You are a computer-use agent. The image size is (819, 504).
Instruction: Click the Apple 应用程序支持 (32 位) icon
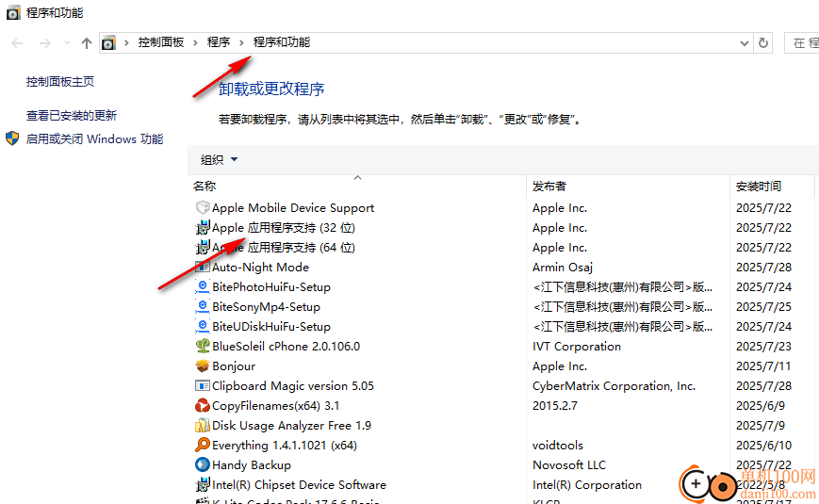pyautogui.click(x=203, y=228)
